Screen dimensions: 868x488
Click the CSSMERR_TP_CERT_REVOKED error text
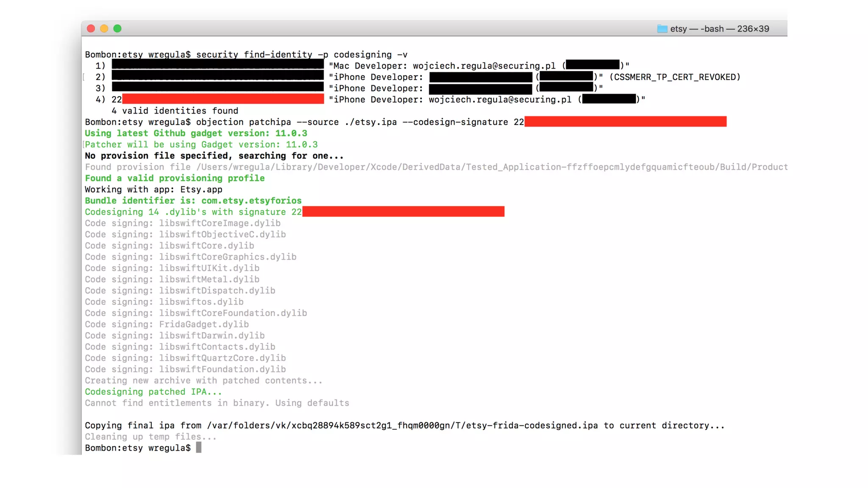(x=675, y=77)
